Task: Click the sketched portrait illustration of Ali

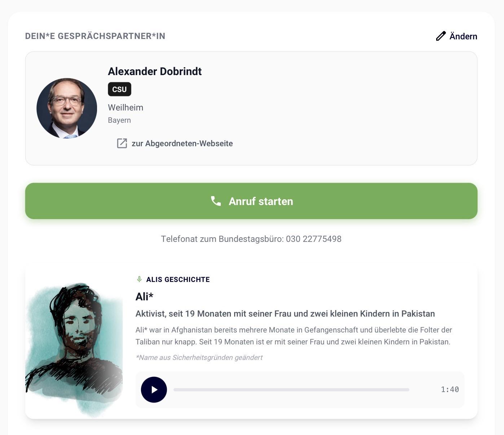Action: pyautogui.click(x=74, y=347)
